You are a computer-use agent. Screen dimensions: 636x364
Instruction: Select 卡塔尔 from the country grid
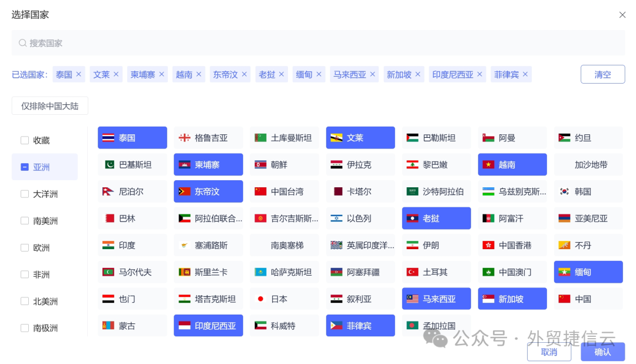tap(360, 191)
